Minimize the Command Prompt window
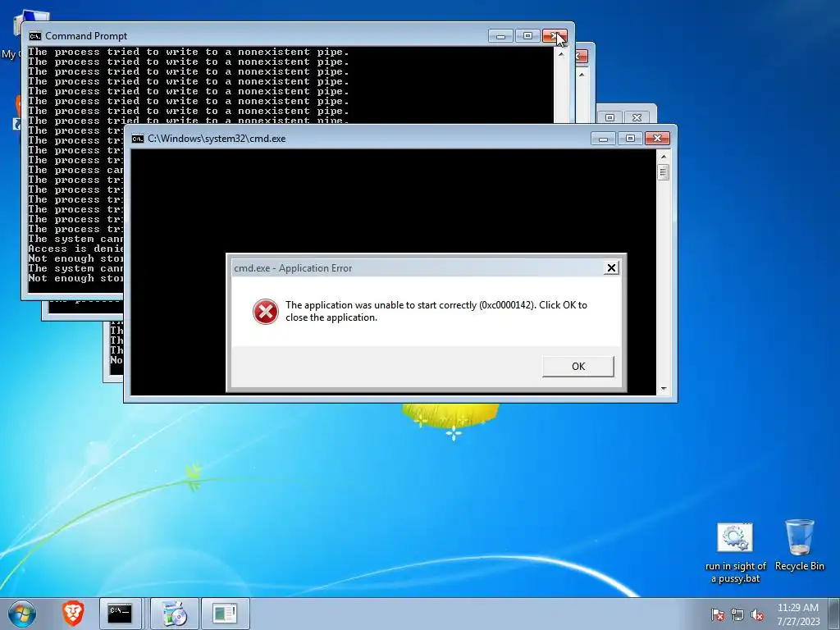Screen dimensions: 840x630 tap(501, 36)
